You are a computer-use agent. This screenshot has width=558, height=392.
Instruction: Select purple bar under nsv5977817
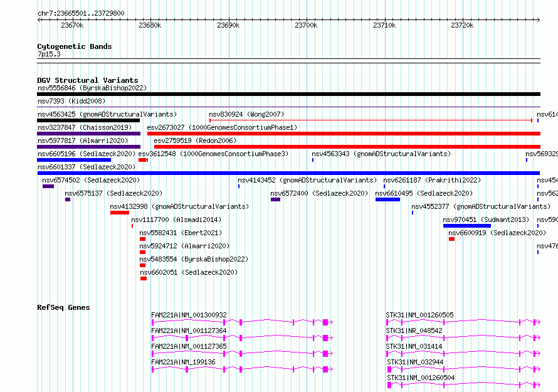(x=88, y=147)
